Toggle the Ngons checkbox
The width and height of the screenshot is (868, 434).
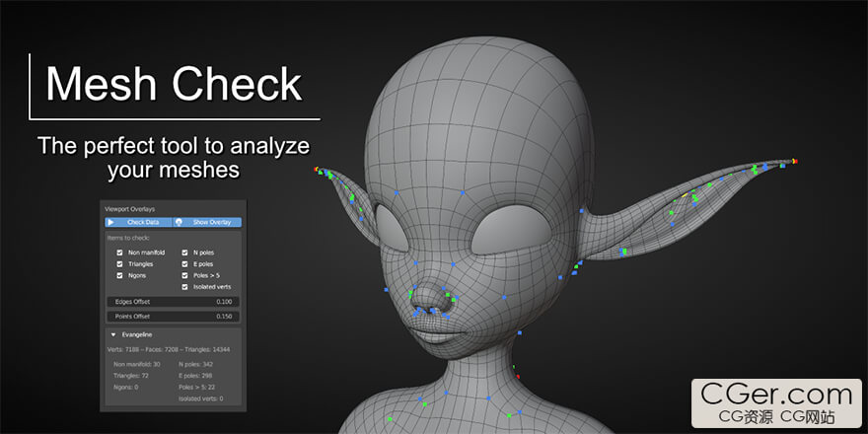point(120,275)
